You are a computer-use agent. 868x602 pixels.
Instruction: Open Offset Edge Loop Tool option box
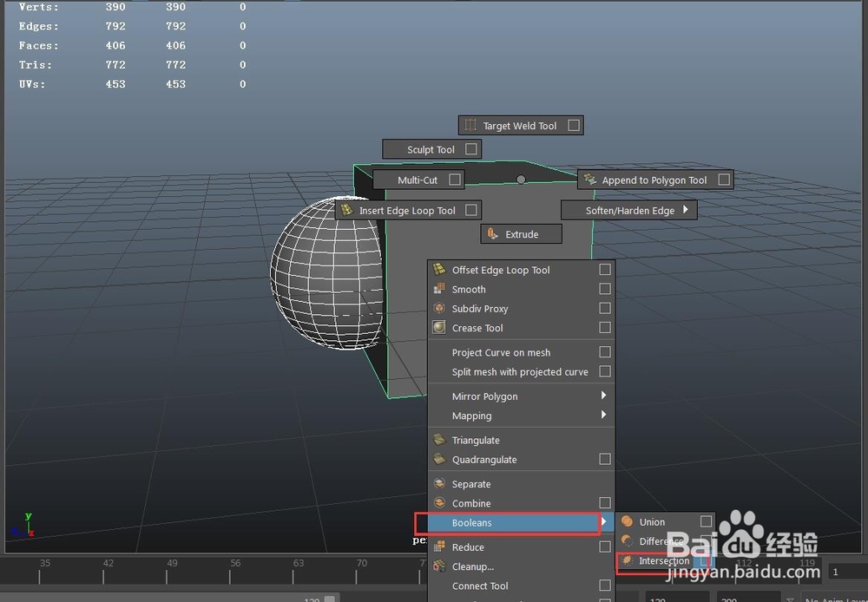coord(605,270)
